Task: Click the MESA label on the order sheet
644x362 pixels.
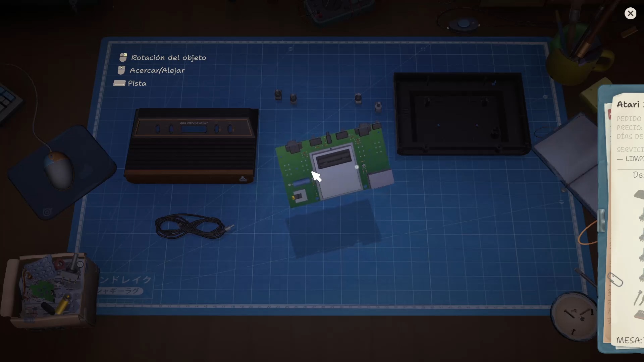Action: point(629,340)
